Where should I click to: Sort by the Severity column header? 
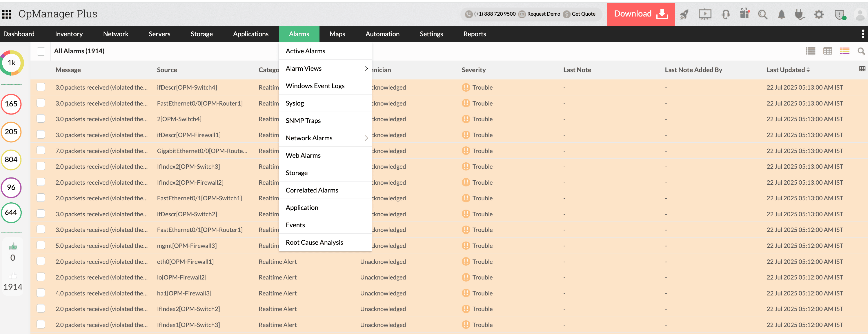pos(473,70)
